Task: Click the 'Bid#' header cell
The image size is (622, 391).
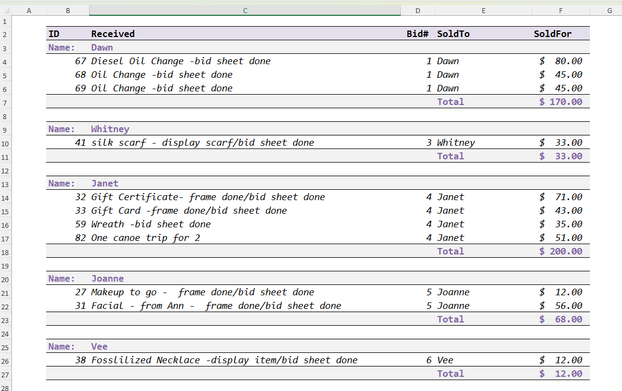Action: 418,34
